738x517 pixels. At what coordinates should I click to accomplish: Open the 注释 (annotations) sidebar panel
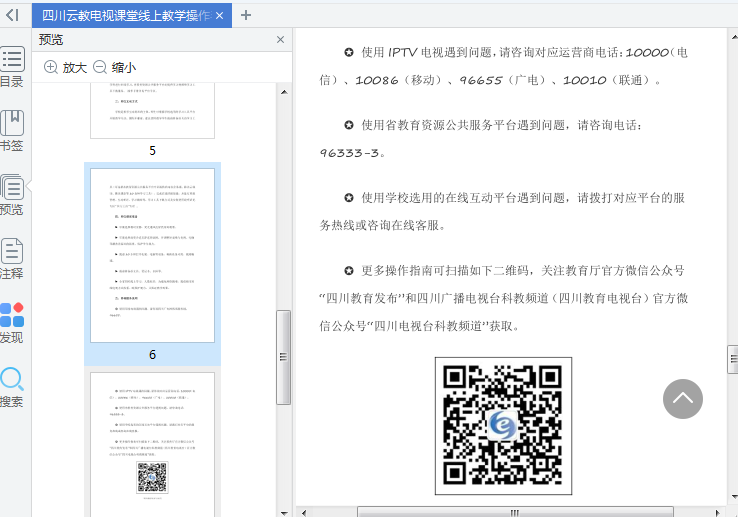point(12,259)
